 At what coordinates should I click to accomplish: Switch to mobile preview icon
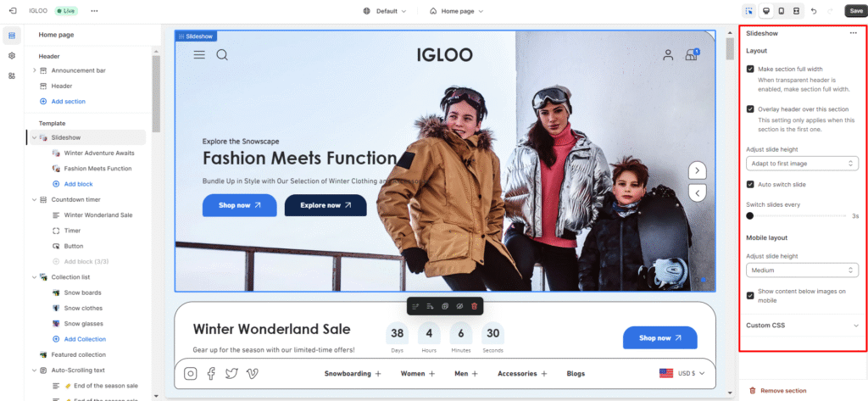781,11
